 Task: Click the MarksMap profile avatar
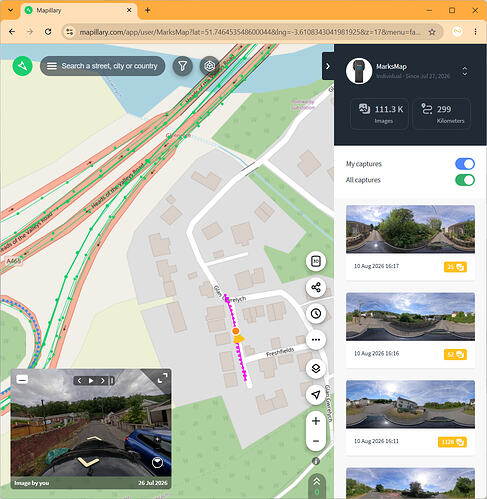tap(359, 71)
